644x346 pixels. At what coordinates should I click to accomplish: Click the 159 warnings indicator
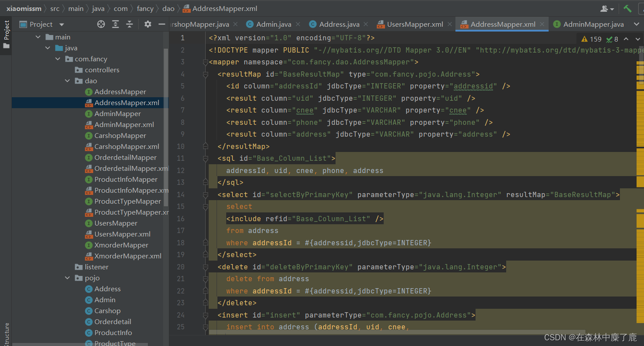(591, 39)
